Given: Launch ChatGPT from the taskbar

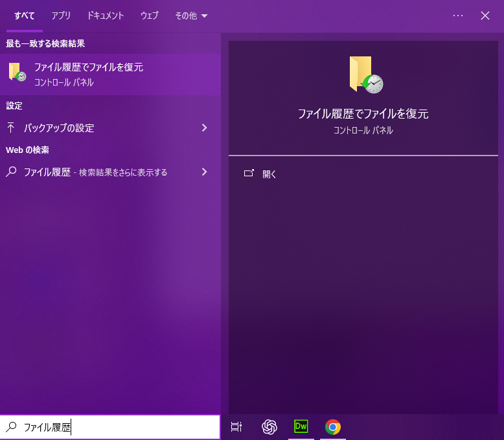Looking at the screenshot, I should pos(269,427).
